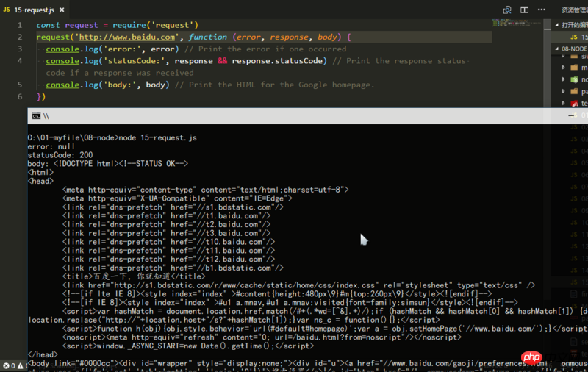This screenshot has width=588, height=372.
Task: Click the b1.bdstatic.com dns-prefetch line
Action: point(173,268)
